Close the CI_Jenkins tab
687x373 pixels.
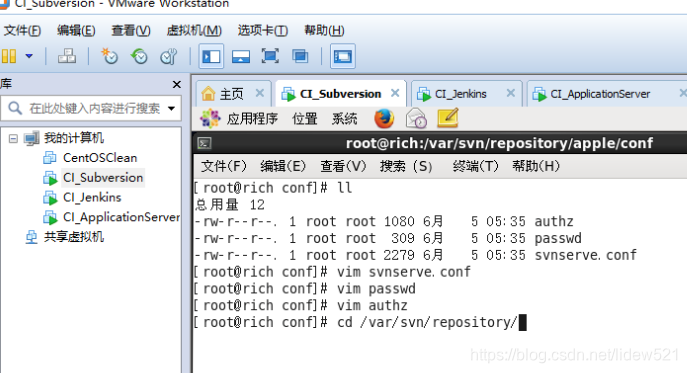(x=510, y=93)
